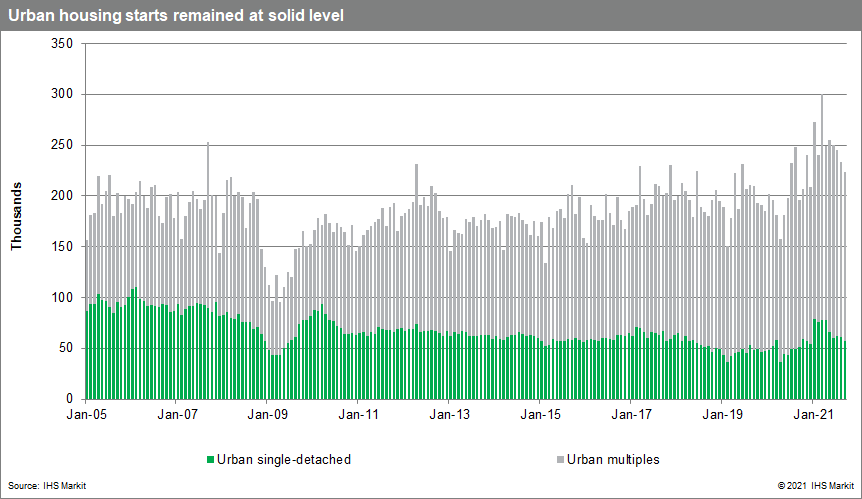Image resolution: width=862 pixels, height=499 pixels.
Task: Click the Jan-05 x-axis label
Action: (x=85, y=412)
